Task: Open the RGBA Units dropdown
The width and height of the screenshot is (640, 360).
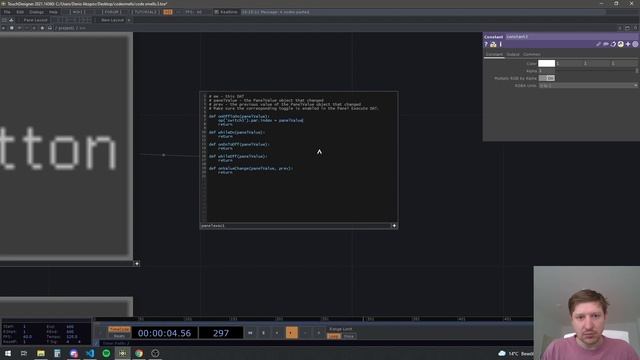Action: point(588,85)
